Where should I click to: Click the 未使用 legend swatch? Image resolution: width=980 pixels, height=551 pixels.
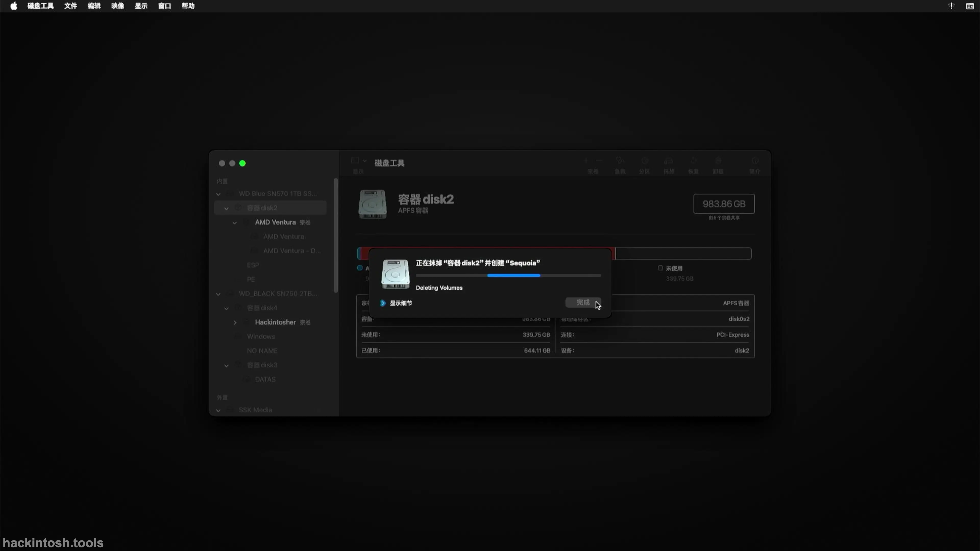(x=660, y=268)
